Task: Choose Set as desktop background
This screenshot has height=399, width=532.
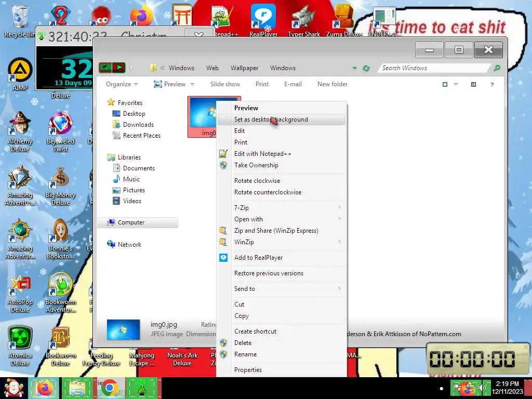Action: click(281, 119)
